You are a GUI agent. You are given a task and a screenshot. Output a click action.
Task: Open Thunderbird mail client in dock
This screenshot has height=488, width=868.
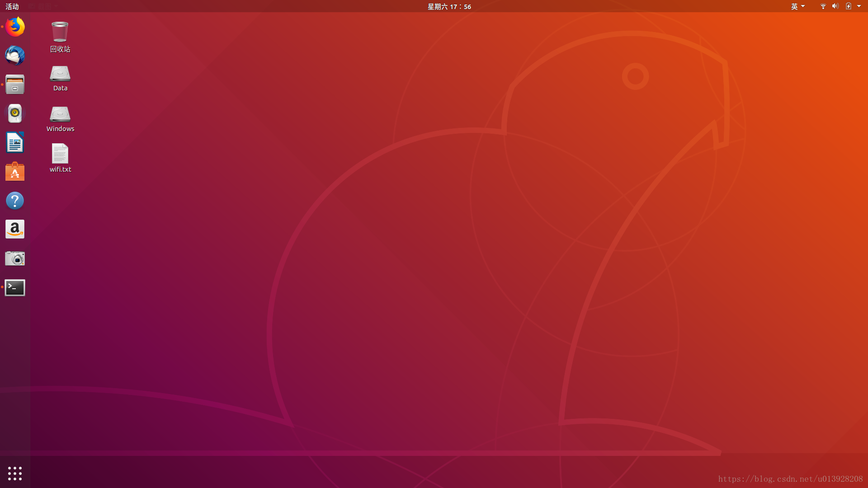[15, 56]
